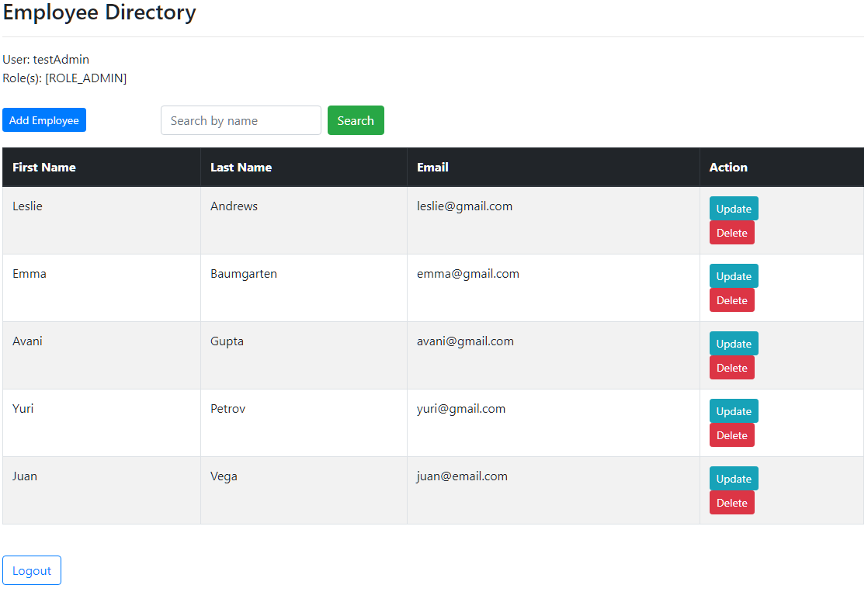Image resolution: width=868 pixels, height=592 pixels.
Task: Focus the Search by name field
Action: tap(241, 120)
